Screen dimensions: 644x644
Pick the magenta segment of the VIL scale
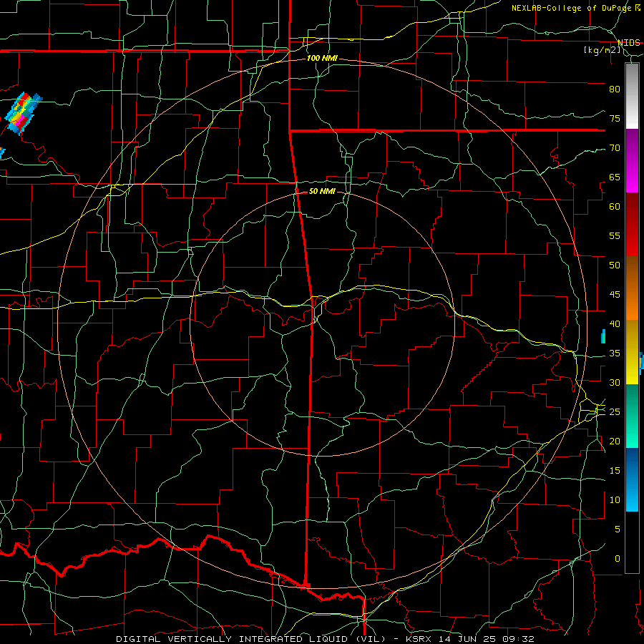click(632, 178)
